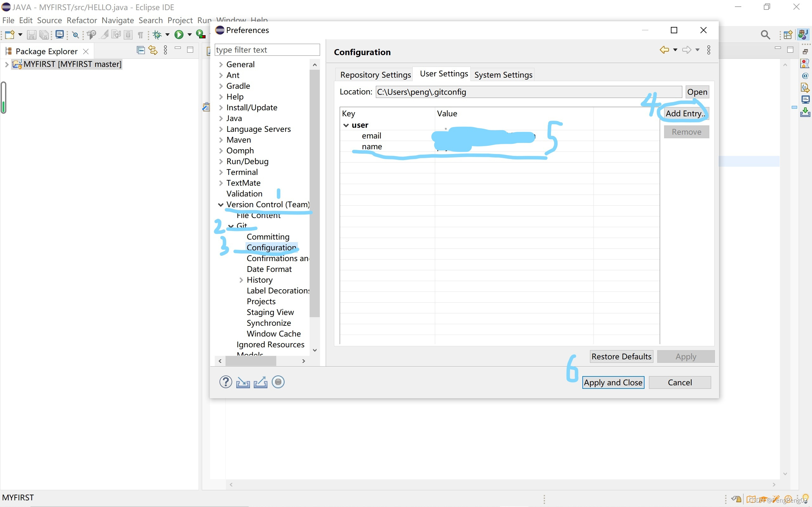Click the search magnifier icon in main toolbar
812x507 pixels.
click(765, 35)
